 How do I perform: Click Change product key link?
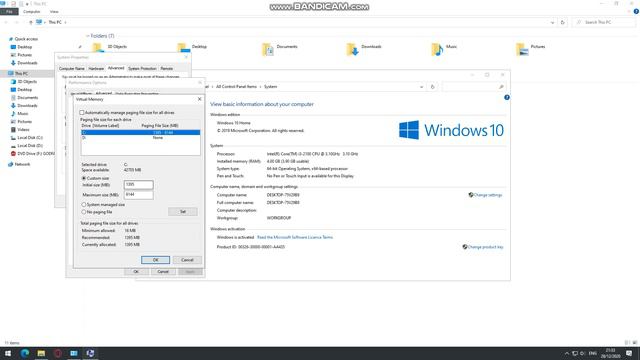[485, 247]
